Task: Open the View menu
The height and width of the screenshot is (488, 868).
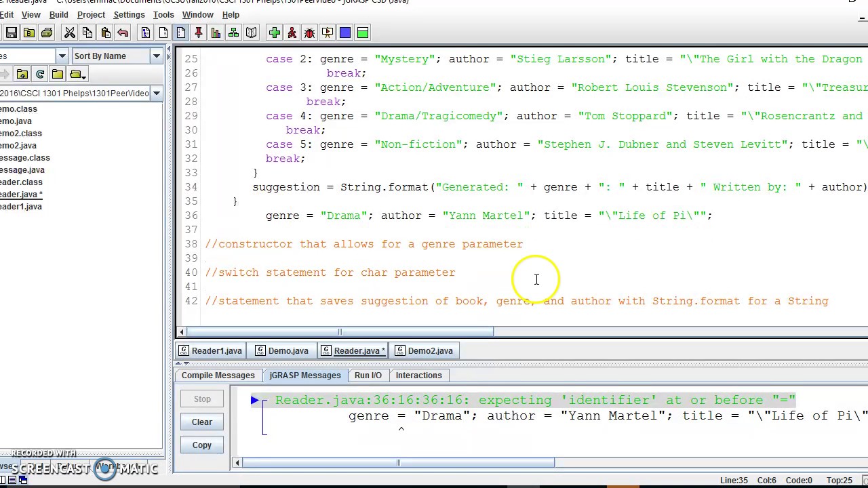Action: point(31,14)
